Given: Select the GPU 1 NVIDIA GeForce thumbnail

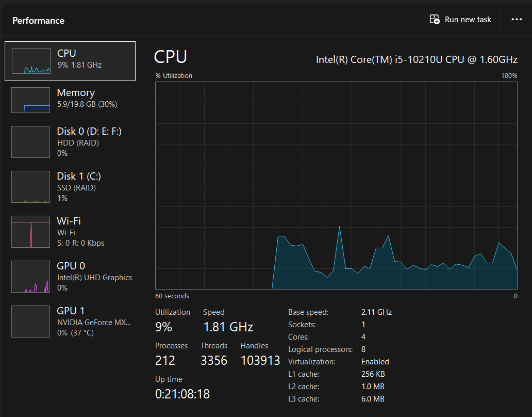Looking at the screenshot, I should 31,322.
